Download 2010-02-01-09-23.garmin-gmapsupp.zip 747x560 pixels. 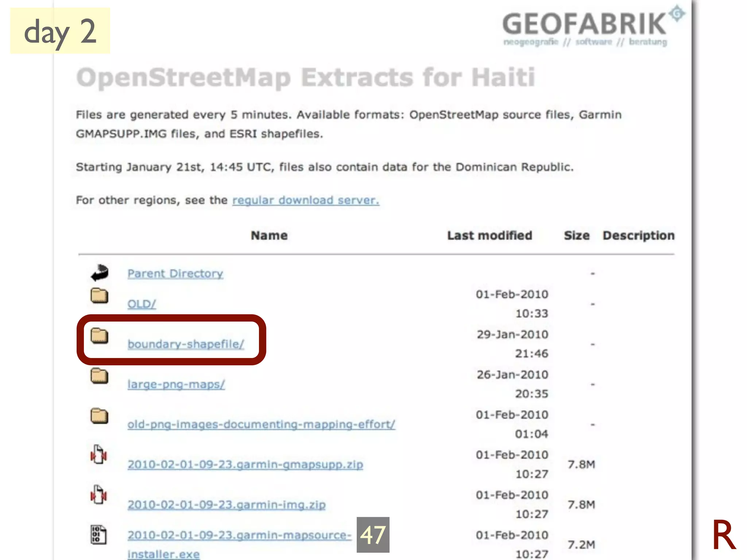click(x=245, y=464)
